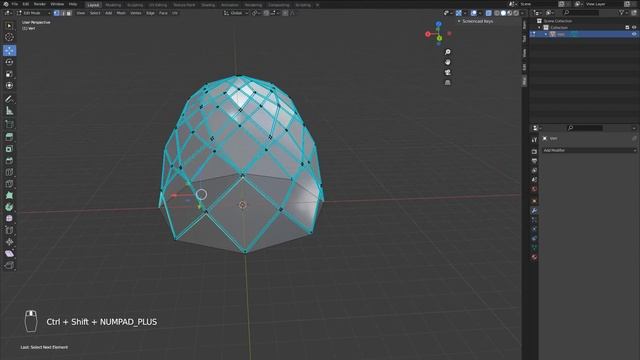Image resolution: width=640 pixels, height=360 pixels.
Task: Switch to solid shading
Action: click(503, 13)
